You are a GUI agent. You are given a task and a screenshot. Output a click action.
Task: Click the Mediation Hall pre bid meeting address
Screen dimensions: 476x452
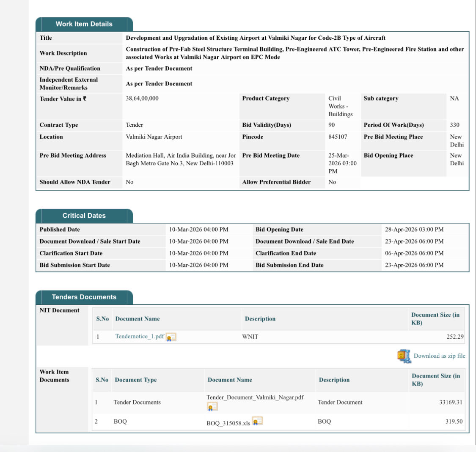coord(181,159)
